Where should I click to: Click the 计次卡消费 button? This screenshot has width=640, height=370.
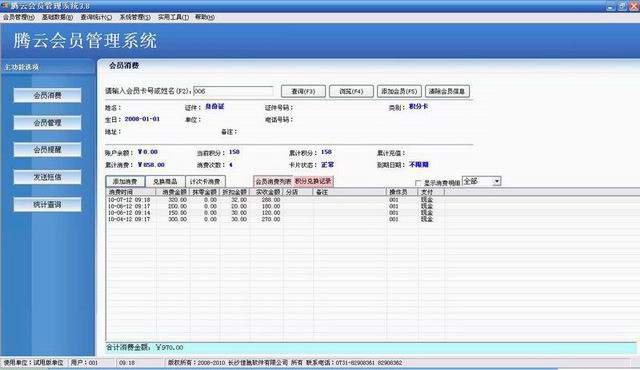(x=205, y=182)
